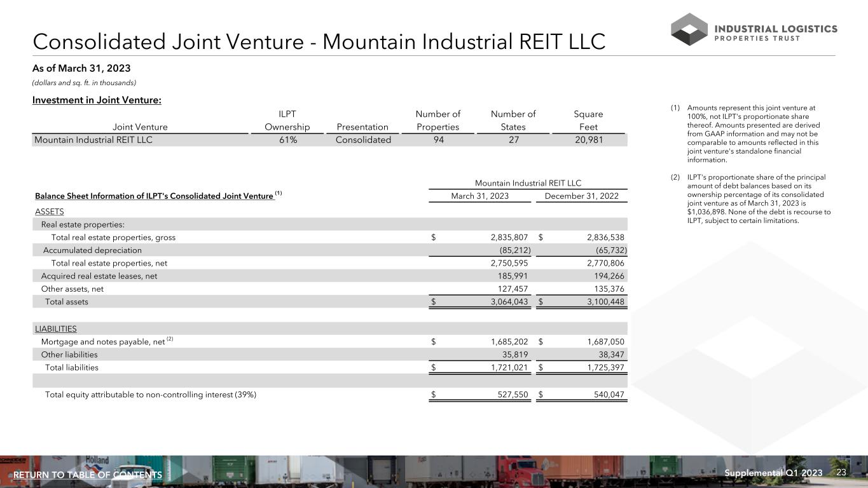This screenshot has height=488, width=868.
Task: Select the 1,687,050 mortgage and notes payable value
Action: pyautogui.click(x=607, y=342)
